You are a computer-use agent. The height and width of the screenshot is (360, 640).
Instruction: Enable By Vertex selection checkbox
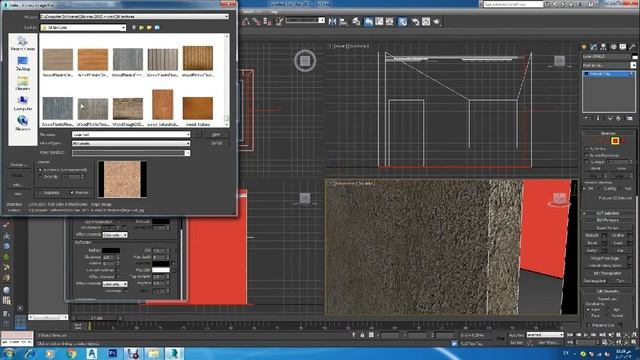587,149
